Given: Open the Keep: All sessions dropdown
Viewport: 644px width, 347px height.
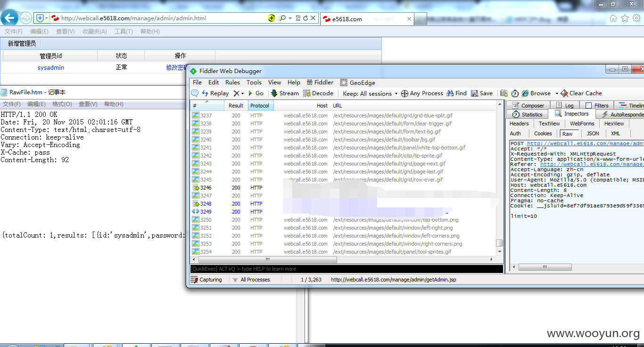Looking at the screenshot, I should [x=370, y=93].
